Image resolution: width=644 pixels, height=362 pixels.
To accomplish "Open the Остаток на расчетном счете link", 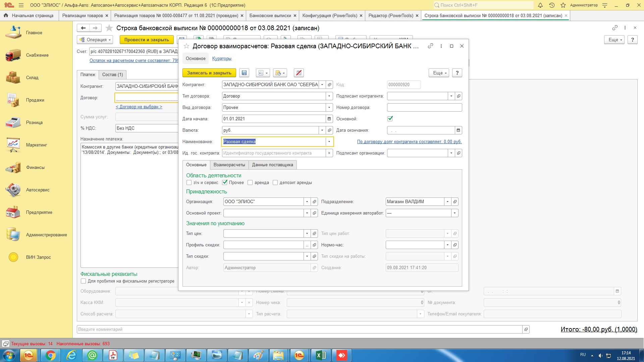I will point(134,60).
